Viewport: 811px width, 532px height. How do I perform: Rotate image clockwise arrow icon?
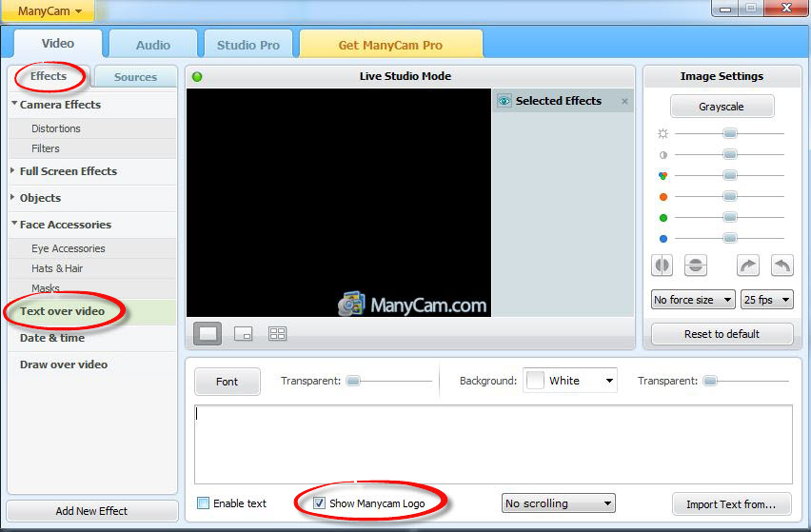click(748, 266)
